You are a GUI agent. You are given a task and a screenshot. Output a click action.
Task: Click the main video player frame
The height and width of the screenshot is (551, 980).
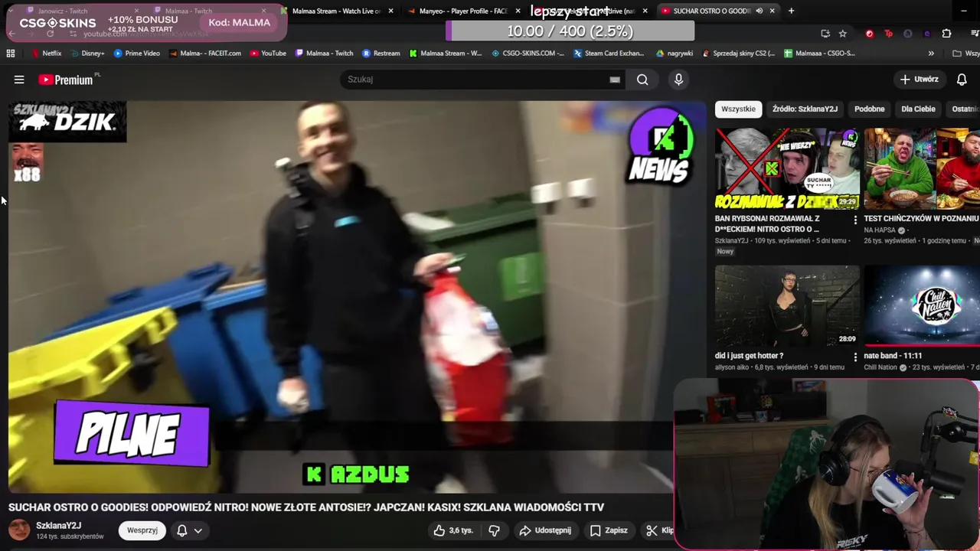coord(358,297)
